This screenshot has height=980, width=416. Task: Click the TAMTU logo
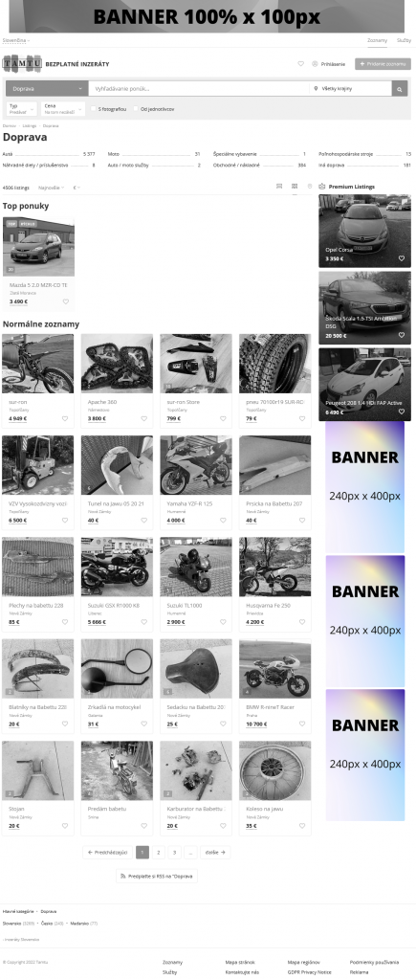[x=23, y=64]
